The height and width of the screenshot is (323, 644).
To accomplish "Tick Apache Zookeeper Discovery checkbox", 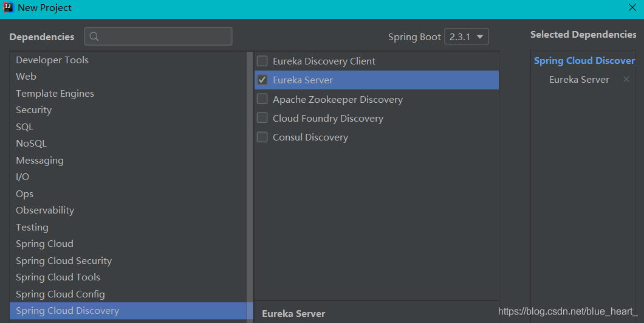I will [262, 99].
